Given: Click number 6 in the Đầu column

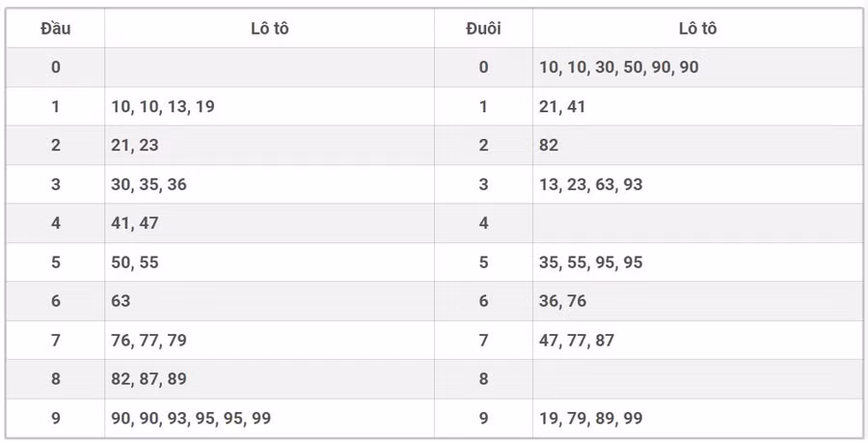Looking at the screenshot, I should point(55,301).
